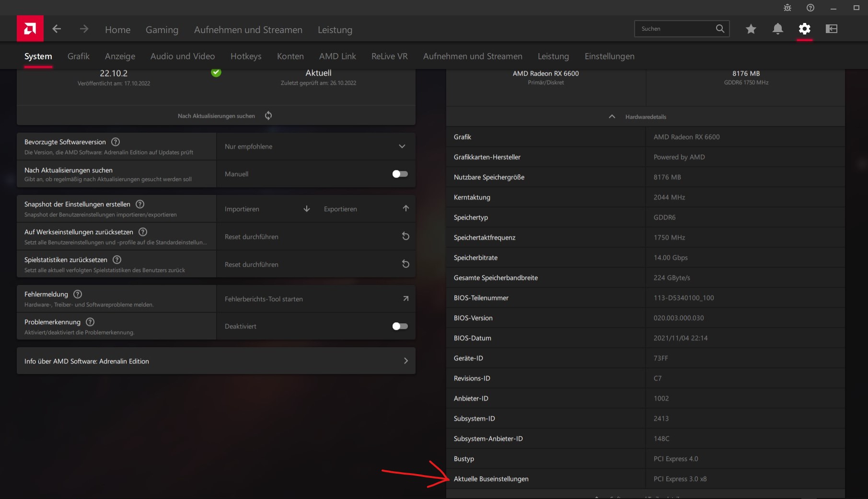Show help for Bevorzugte Softwareversion
This screenshot has height=499, width=868.
tap(116, 142)
